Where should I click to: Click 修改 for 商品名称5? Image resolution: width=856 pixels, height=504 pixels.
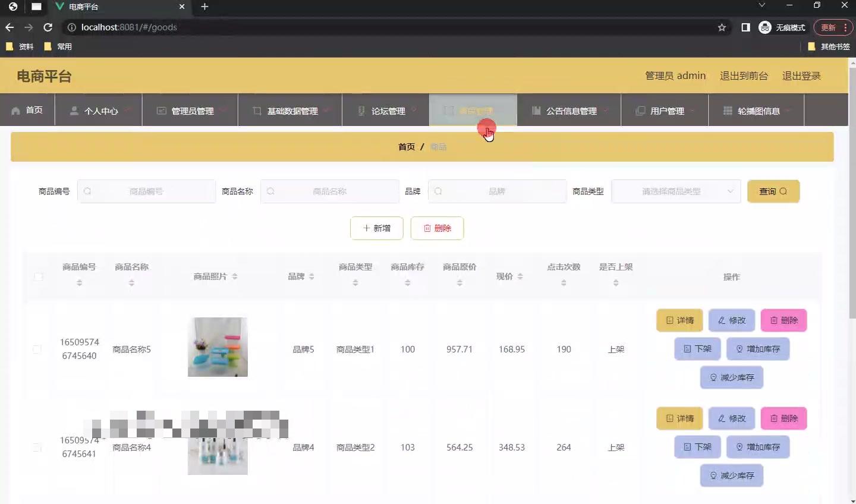(732, 320)
